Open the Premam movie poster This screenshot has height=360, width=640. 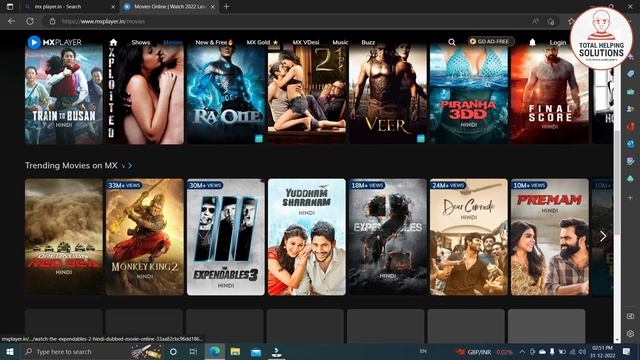550,237
